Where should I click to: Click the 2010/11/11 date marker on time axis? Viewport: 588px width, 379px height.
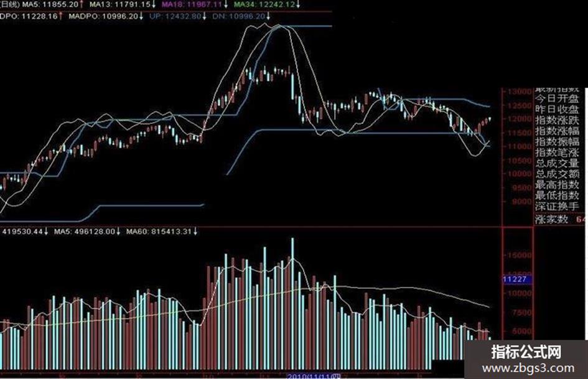click(314, 376)
